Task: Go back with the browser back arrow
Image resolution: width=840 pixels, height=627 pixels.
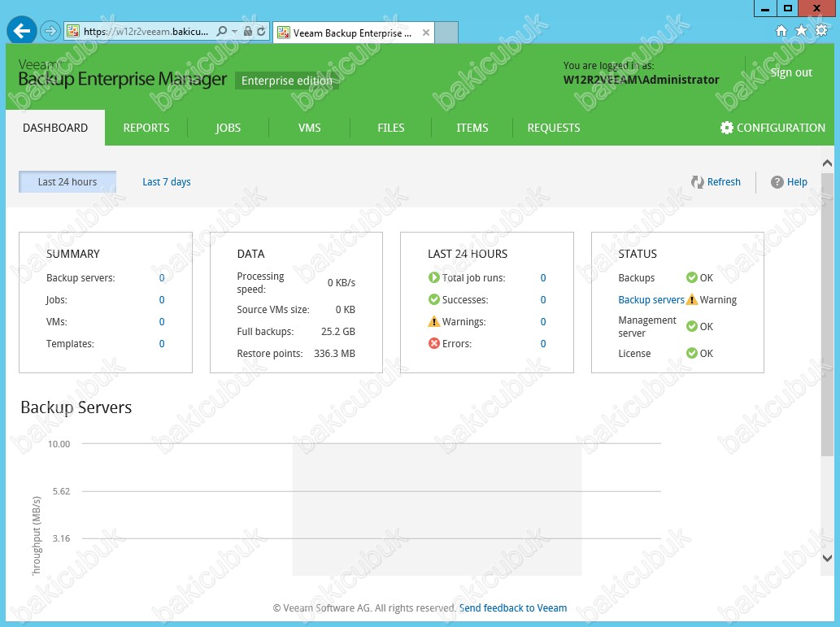Action: 21,31
